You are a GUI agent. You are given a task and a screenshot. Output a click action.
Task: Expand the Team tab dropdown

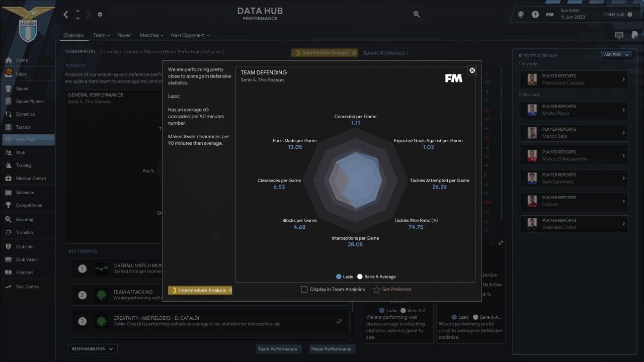click(101, 35)
